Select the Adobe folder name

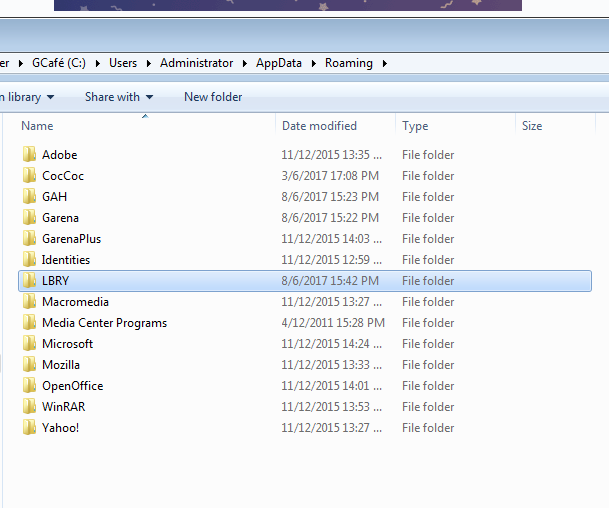pos(59,155)
